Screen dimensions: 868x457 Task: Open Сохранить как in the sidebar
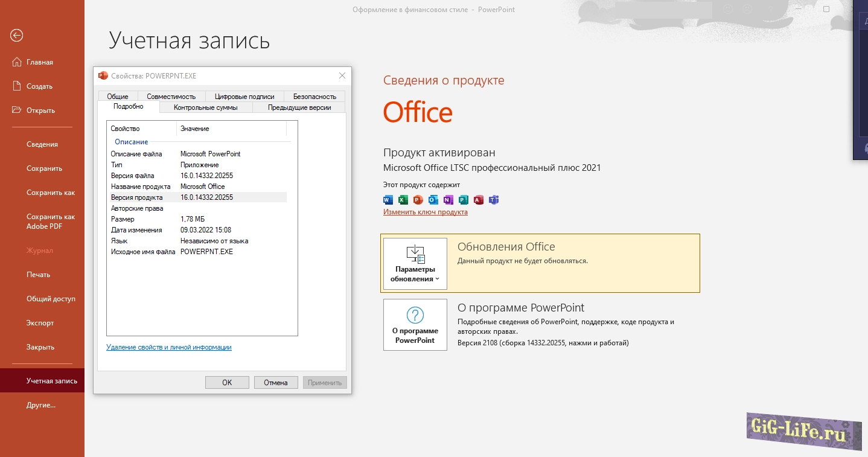[51, 193]
